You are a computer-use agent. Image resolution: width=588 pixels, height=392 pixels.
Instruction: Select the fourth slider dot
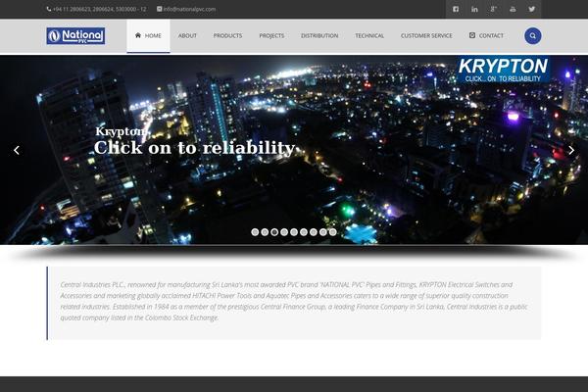(284, 232)
